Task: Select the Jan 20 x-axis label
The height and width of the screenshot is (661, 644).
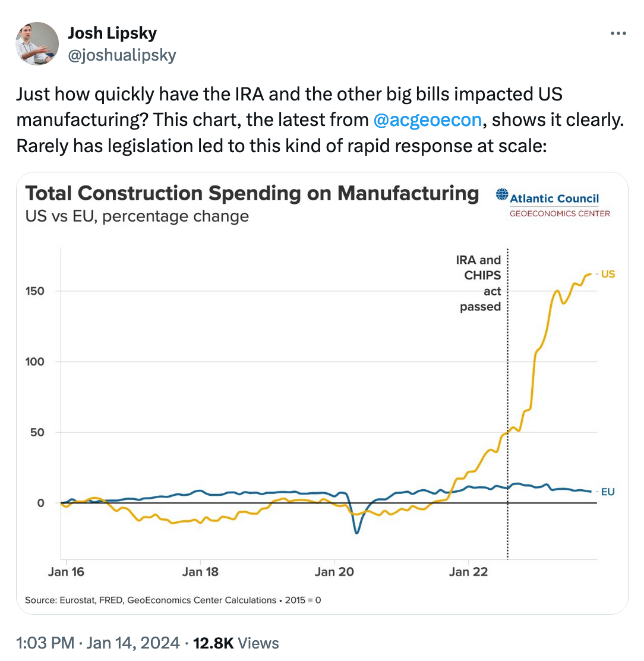Action: [336, 572]
